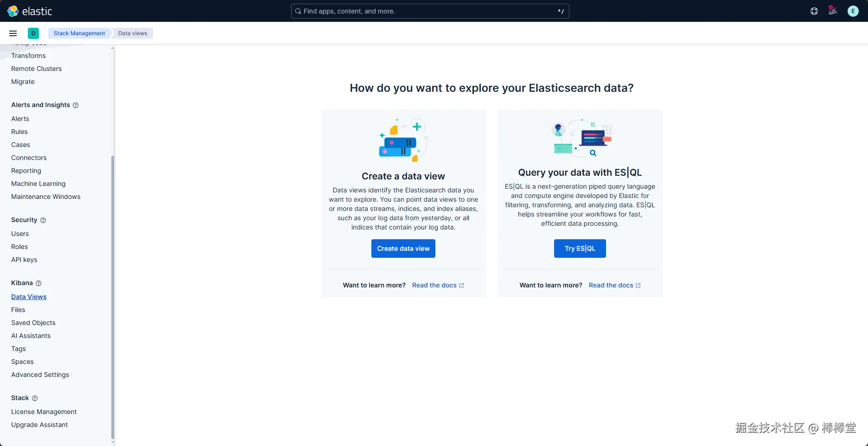Open the hamburger navigation menu
Image resolution: width=868 pixels, height=446 pixels.
coord(13,33)
